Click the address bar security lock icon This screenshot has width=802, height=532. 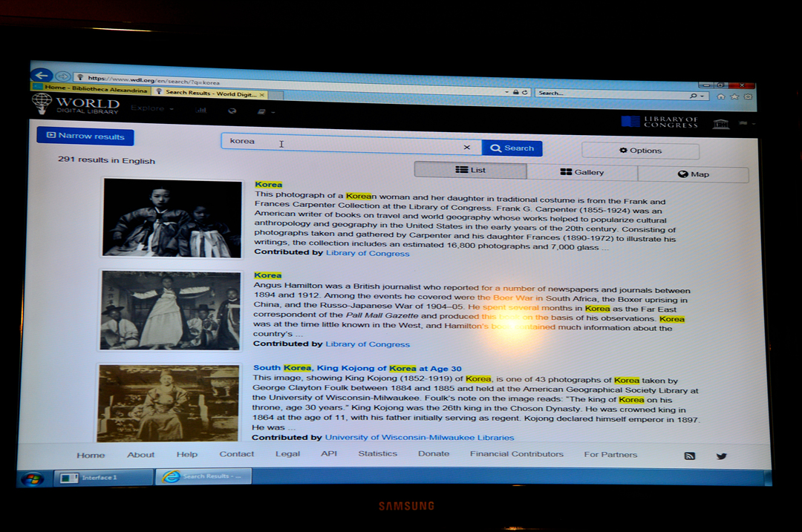[515, 92]
